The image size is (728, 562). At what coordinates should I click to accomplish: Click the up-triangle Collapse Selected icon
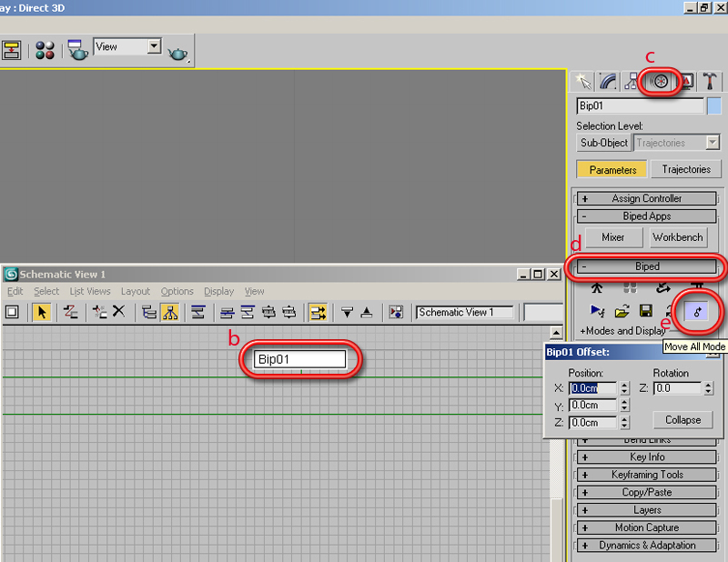tap(367, 312)
